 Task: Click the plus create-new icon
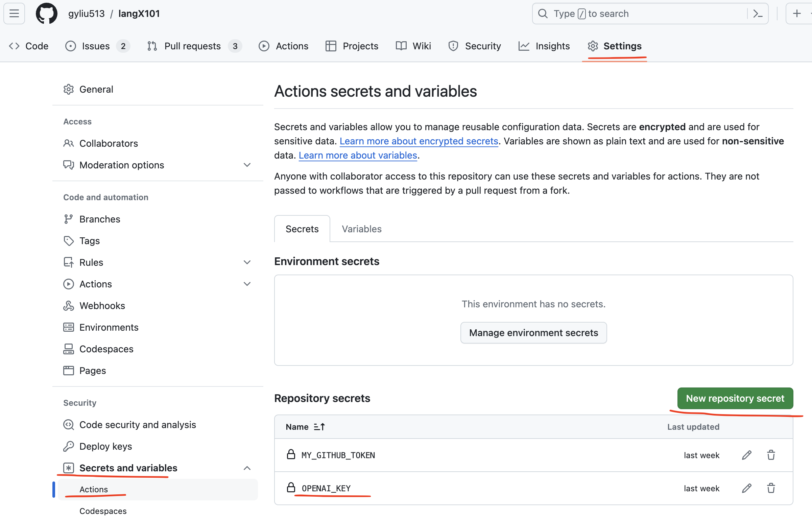pyautogui.click(x=797, y=14)
